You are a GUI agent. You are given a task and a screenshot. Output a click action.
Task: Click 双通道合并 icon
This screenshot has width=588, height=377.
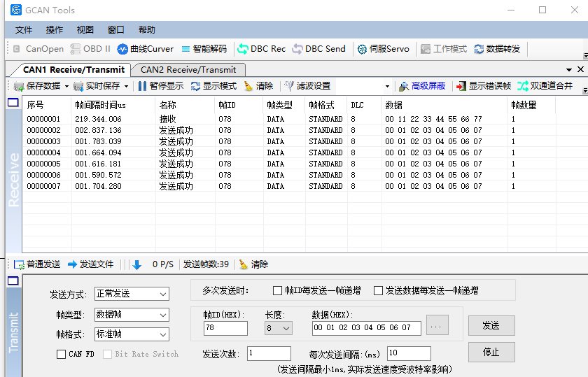(x=545, y=86)
